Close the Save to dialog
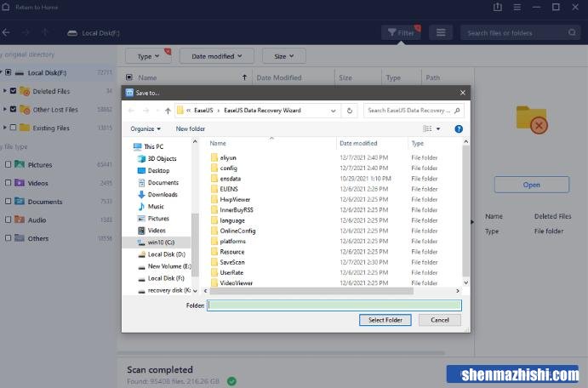Screen dimensions: 588x388 [463, 93]
